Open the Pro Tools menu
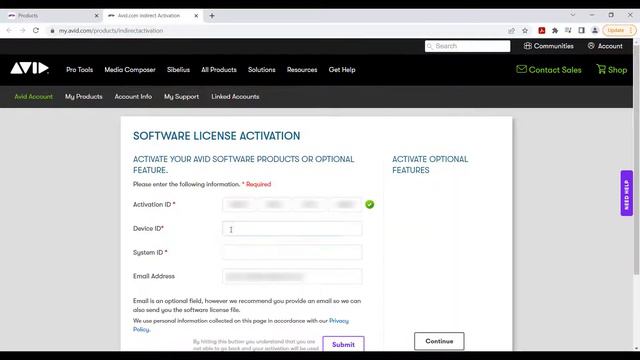This screenshot has height=360, width=640. (x=80, y=70)
